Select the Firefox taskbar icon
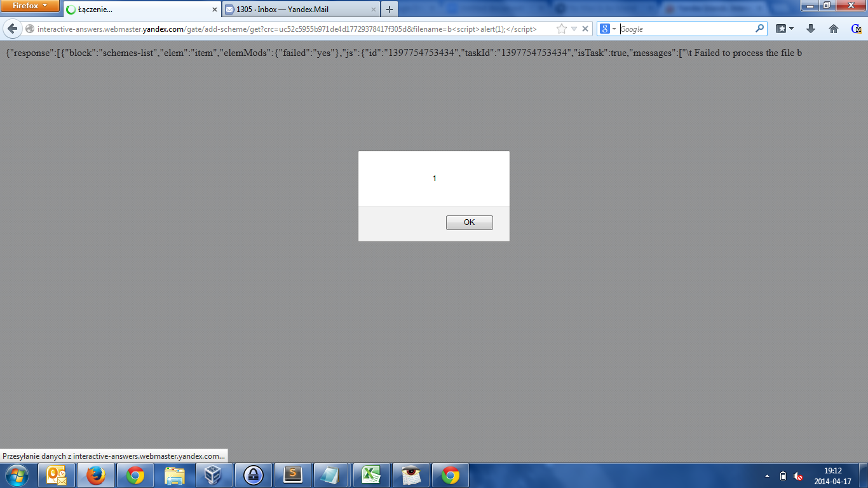 (96, 475)
